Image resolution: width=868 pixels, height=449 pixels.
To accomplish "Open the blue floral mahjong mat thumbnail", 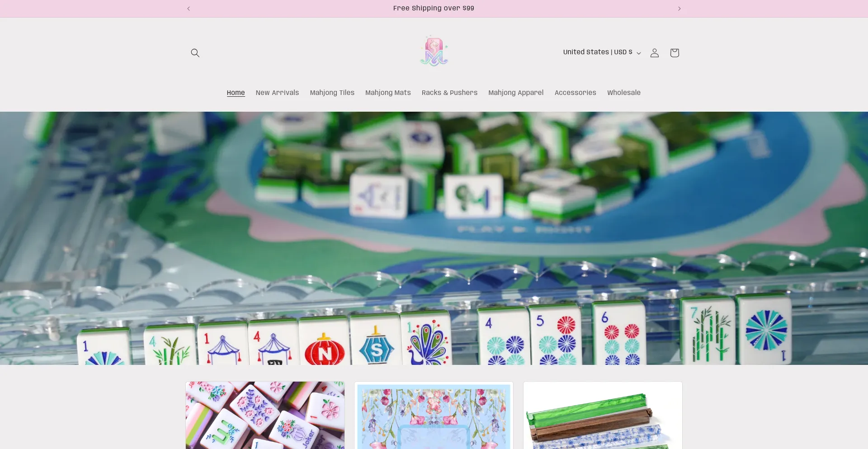I will tap(434, 415).
